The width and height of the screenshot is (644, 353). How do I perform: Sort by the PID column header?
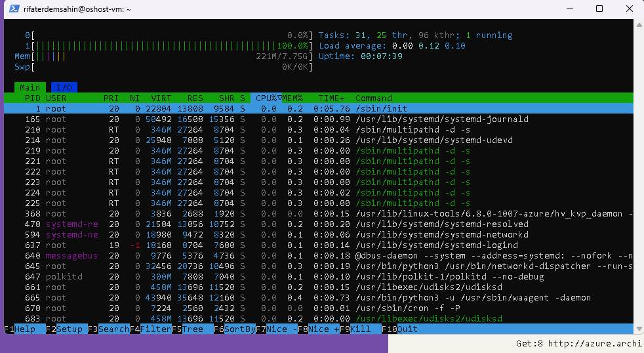(32, 98)
